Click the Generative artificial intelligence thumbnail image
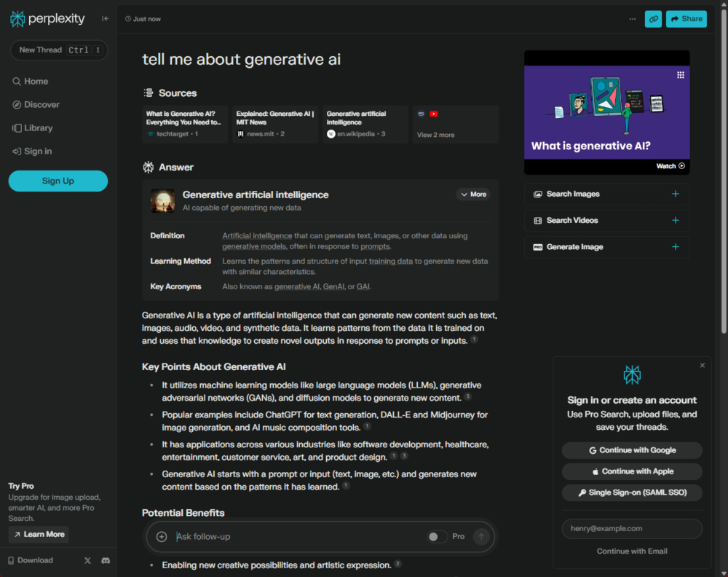The image size is (728, 577). pyautogui.click(x=162, y=200)
